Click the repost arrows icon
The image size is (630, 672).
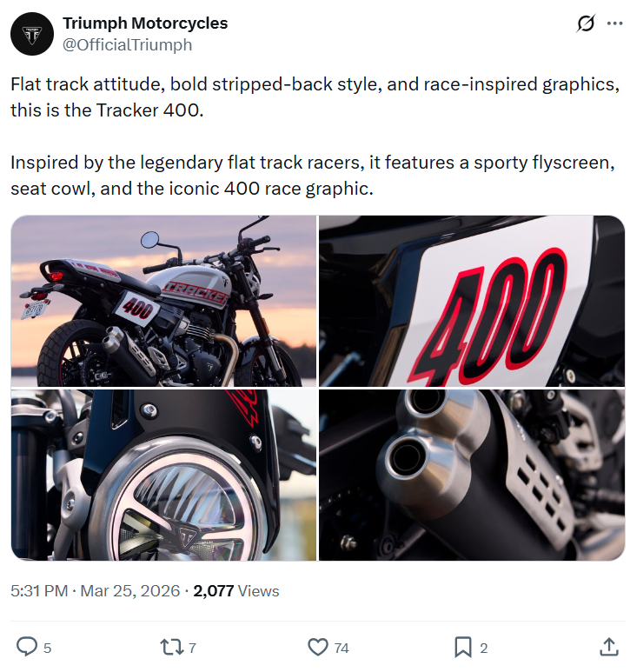pyautogui.click(x=169, y=647)
